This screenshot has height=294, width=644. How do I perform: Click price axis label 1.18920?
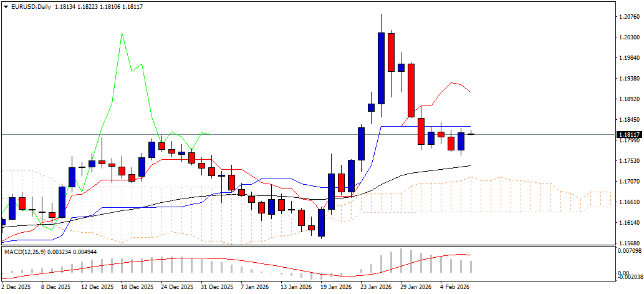629,99
